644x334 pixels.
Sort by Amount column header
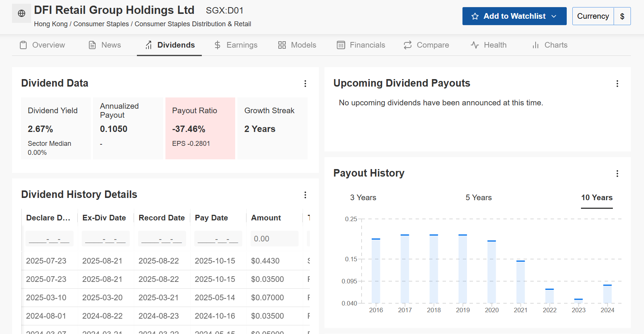click(x=266, y=218)
